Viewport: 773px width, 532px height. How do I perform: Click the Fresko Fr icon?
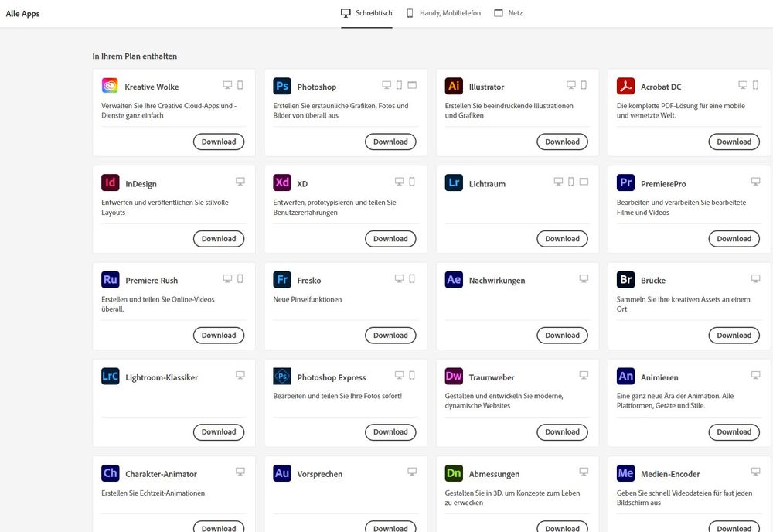(282, 280)
